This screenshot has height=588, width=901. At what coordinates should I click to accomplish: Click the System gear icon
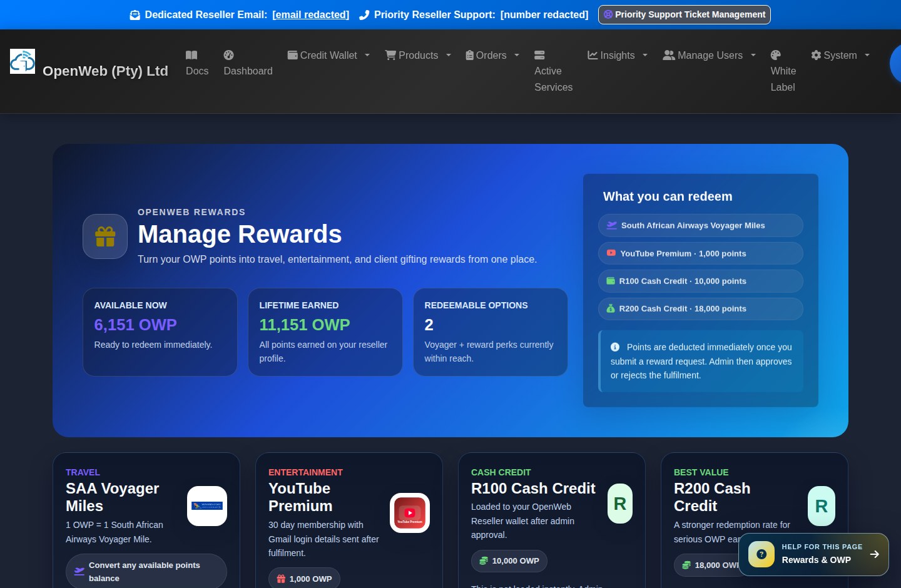[816, 55]
